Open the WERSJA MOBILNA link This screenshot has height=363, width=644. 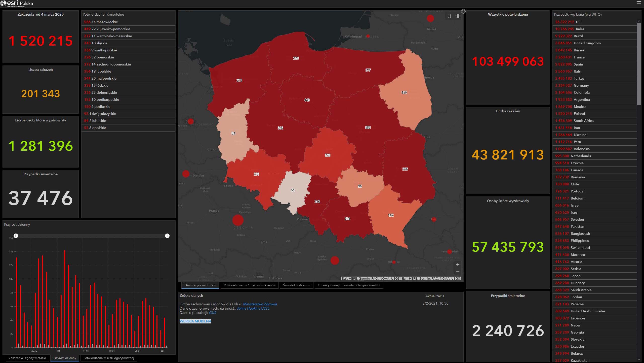[195, 321]
